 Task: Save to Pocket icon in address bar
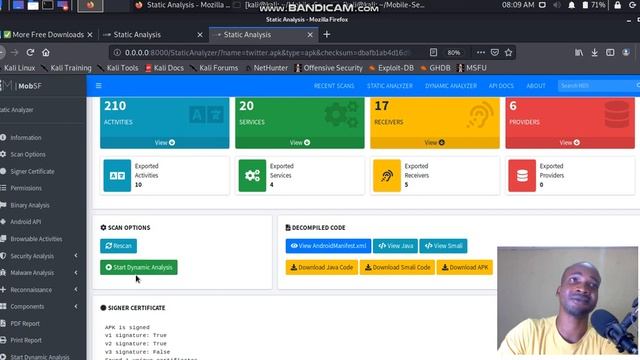coord(495,53)
